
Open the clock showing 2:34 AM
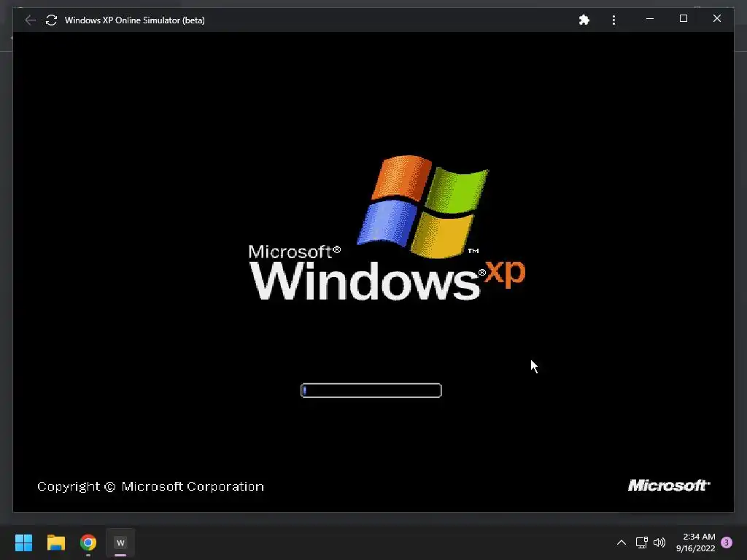pyautogui.click(x=695, y=542)
